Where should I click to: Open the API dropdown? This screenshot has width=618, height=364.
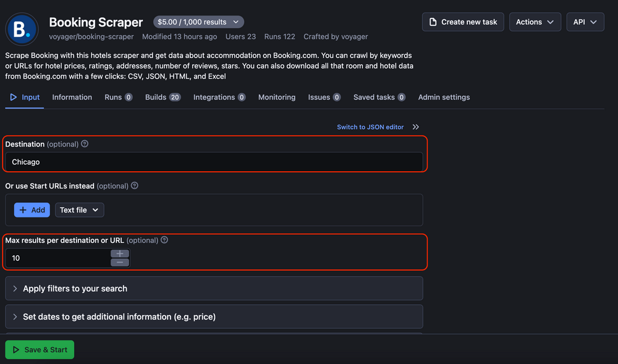pos(585,22)
